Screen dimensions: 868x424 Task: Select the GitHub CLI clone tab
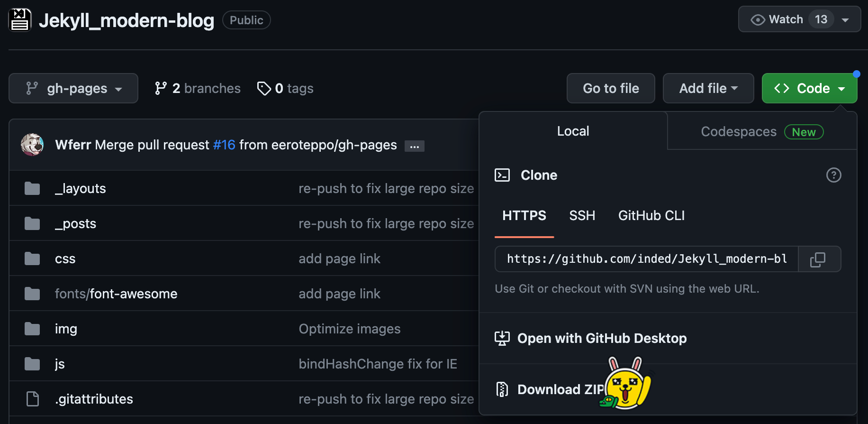click(x=651, y=216)
